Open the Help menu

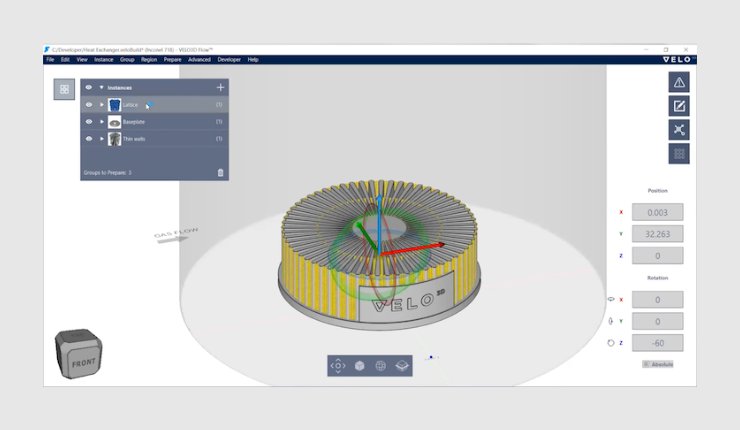point(253,59)
